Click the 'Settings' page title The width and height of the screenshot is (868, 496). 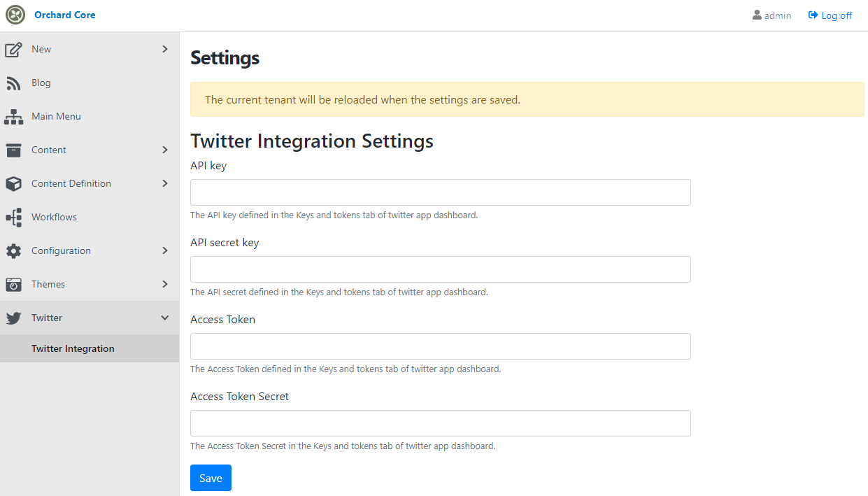[225, 57]
